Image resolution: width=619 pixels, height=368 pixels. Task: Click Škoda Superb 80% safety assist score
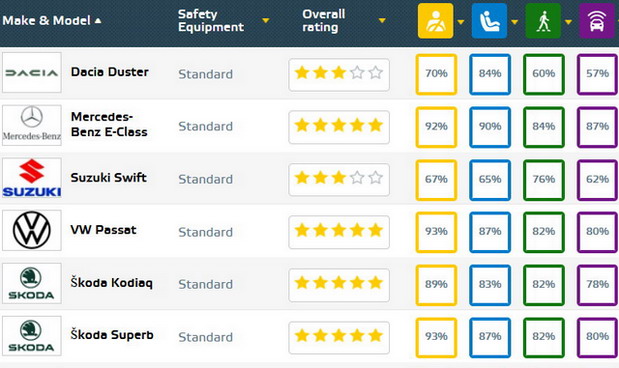coord(597,336)
